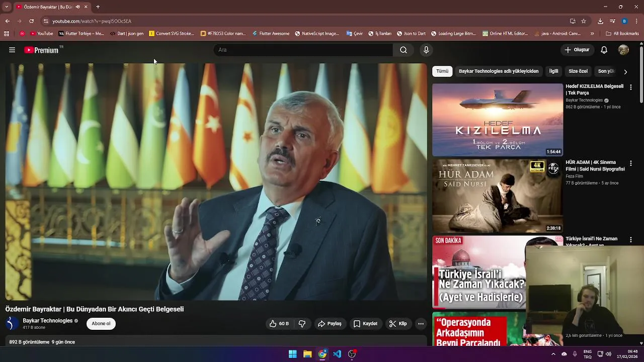Open the notifications bell

pyautogui.click(x=604, y=50)
